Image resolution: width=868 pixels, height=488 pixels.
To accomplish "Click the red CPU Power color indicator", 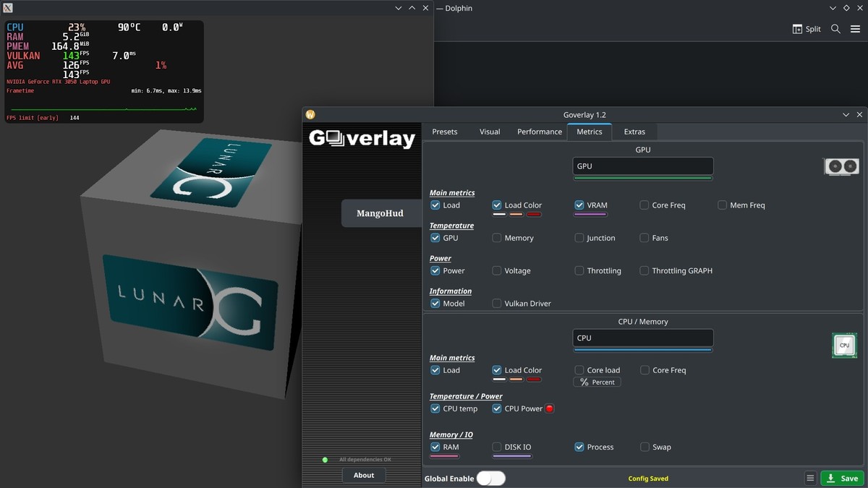I will (549, 408).
